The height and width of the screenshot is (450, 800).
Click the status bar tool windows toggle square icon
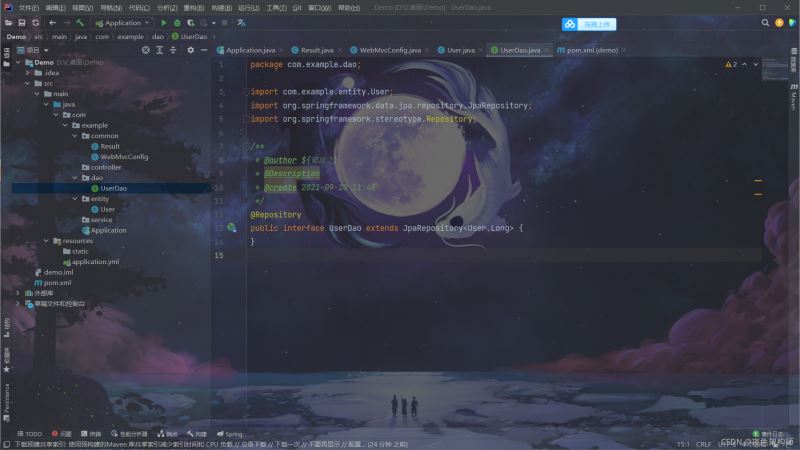[x=7, y=444]
